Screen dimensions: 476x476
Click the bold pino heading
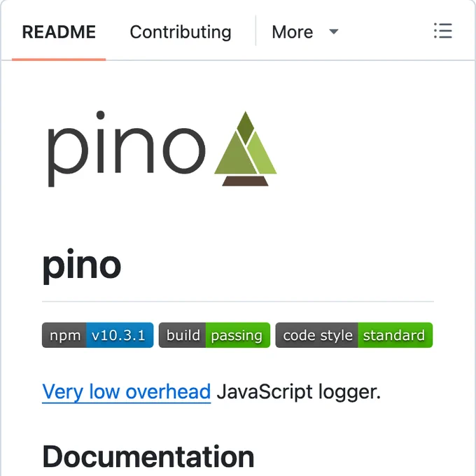point(82,267)
